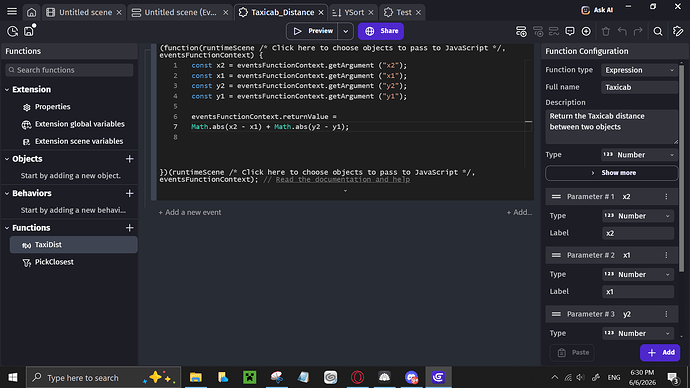Viewport: 690px width, 388px height.
Task: Open extension options edit icon
Action: (678, 31)
